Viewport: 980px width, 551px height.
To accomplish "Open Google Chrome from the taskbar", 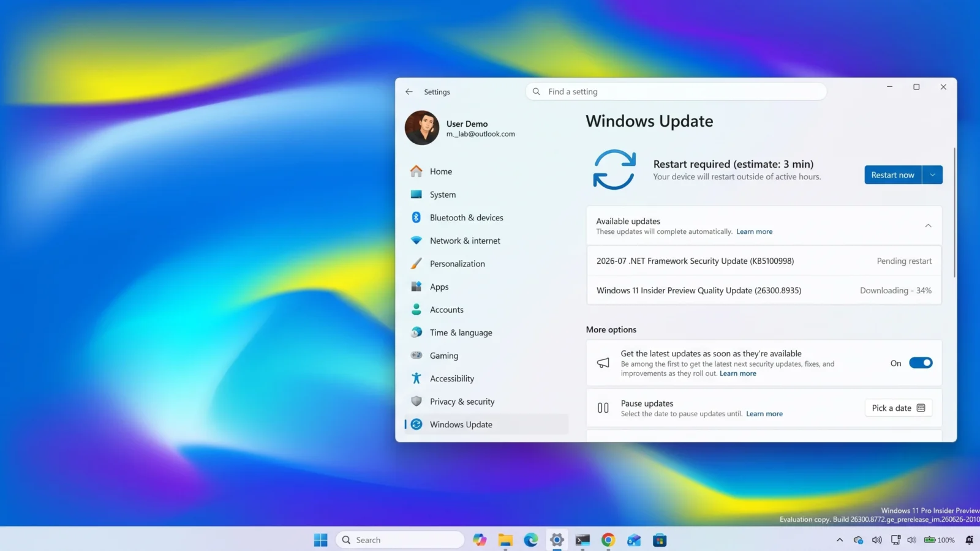I will 608,540.
